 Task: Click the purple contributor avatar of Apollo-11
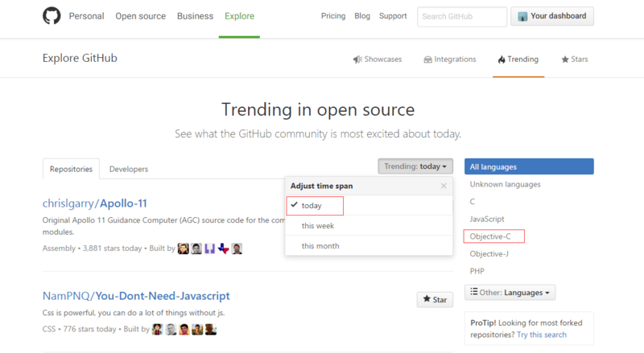210,248
